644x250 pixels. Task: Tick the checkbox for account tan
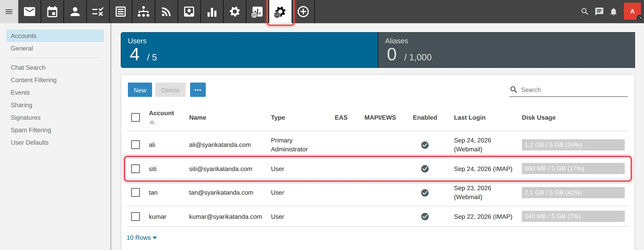click(136, 192)
